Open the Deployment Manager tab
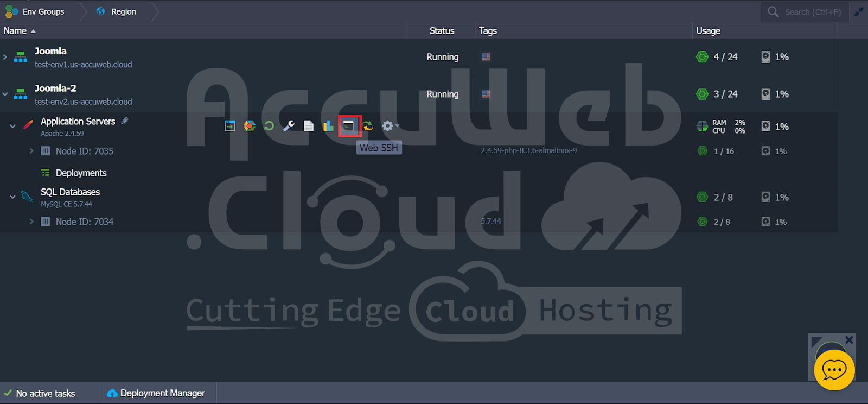This screenshot has width=868, height=404. pos(156,393)
